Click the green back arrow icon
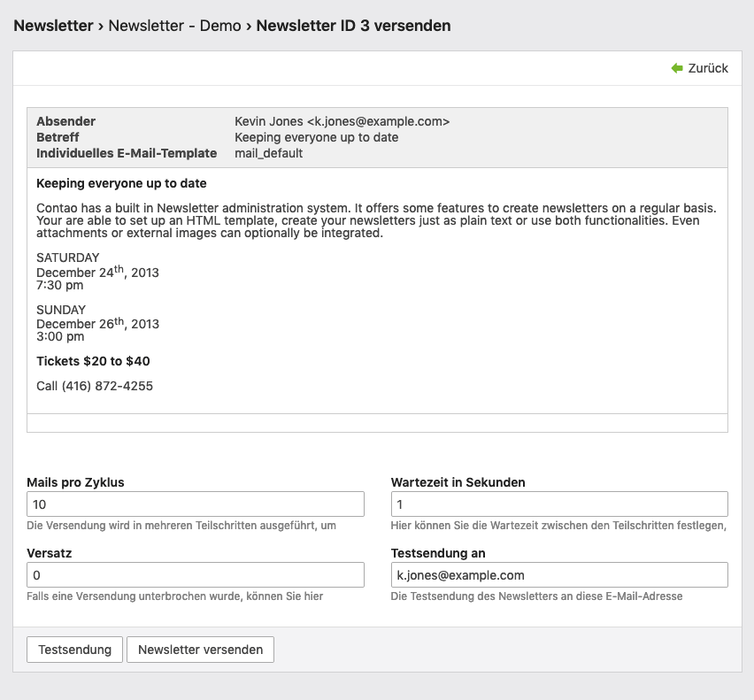The image size is (754, 700). [677, 68]
